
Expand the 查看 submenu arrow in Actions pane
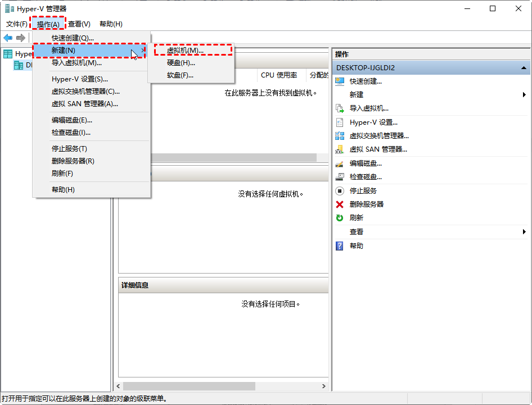click(524, 232)
